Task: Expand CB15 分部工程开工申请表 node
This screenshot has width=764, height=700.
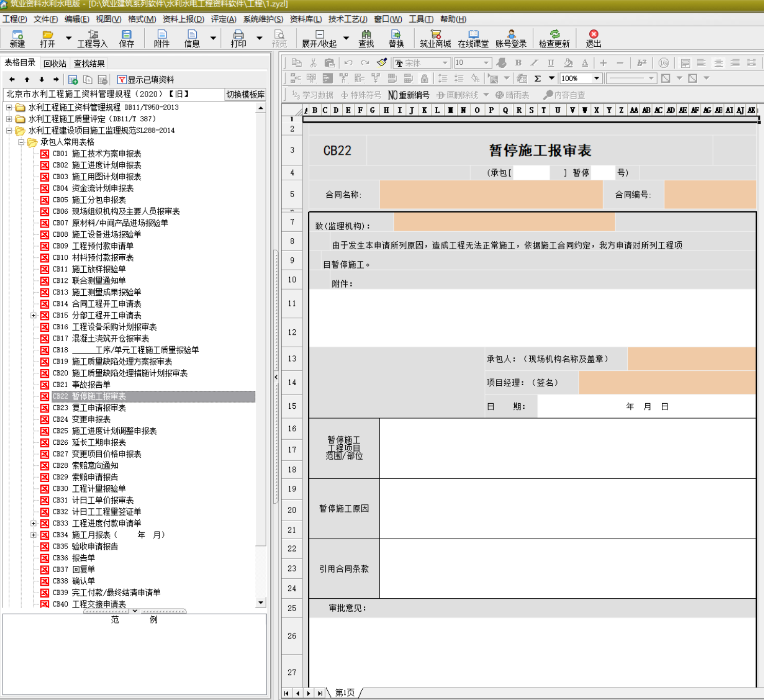Action: pyautogui.click(x=33, y=315)
